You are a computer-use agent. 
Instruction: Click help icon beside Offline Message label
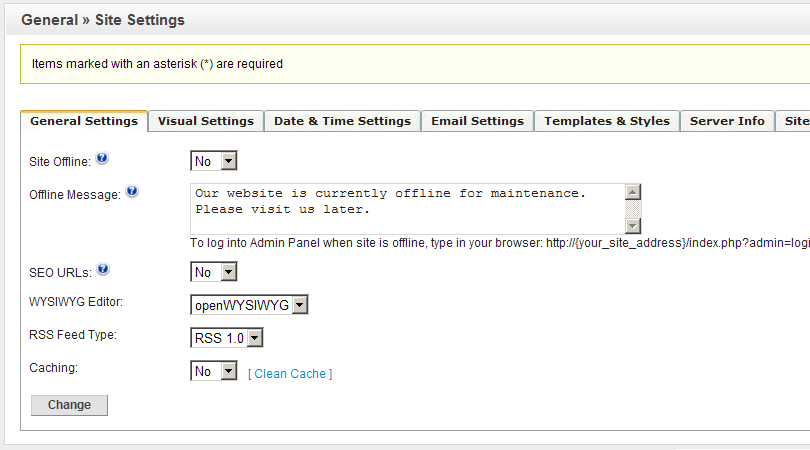(x=132, y=192)
